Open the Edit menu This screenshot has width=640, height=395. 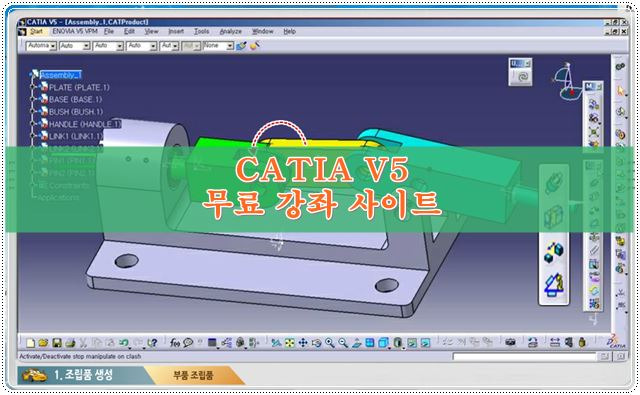pos(129,31)
